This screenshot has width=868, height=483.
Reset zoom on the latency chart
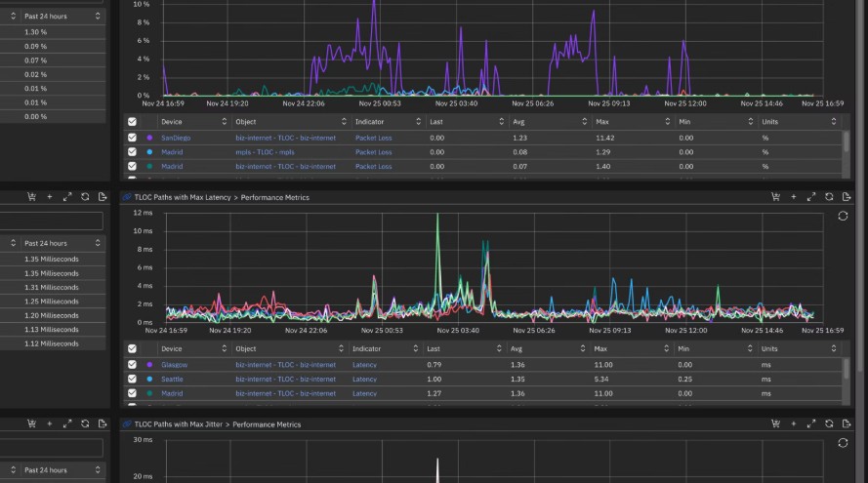click(843, 216)
